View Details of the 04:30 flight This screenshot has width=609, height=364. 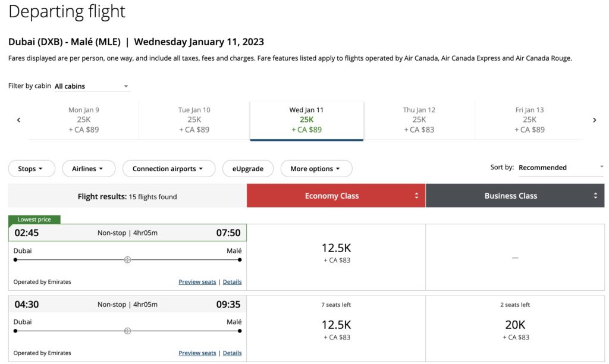232,353
